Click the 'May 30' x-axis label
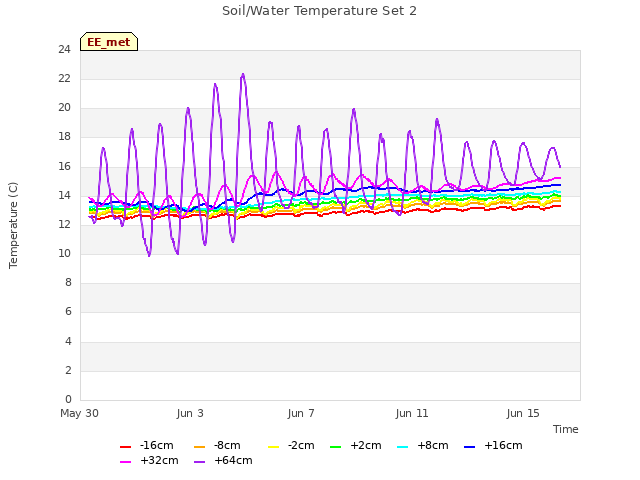The image size is (640, 480). click(80, 413)
